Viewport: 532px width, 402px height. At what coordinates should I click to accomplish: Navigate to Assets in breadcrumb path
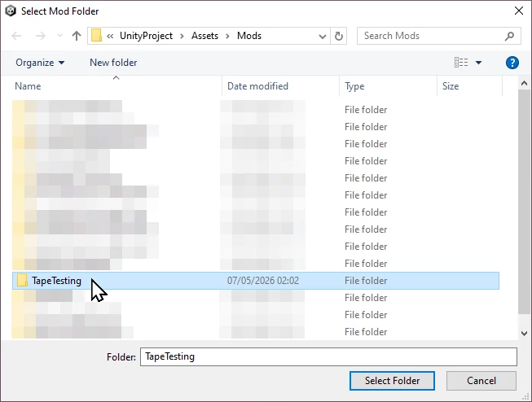[x=204, y=36]
